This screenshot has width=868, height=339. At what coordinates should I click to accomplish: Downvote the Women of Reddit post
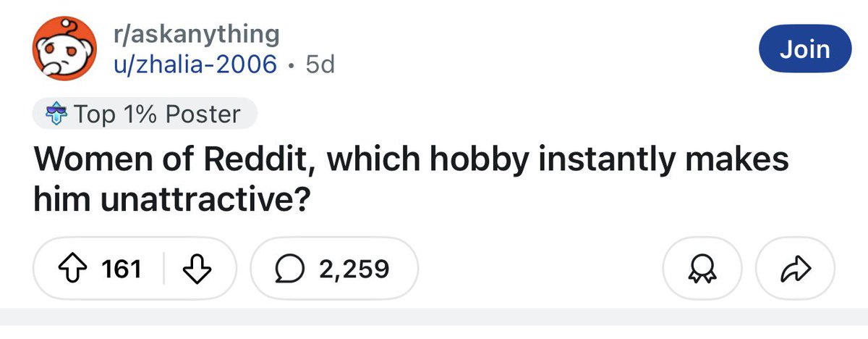pyautogui.click(x=196, y=269)
